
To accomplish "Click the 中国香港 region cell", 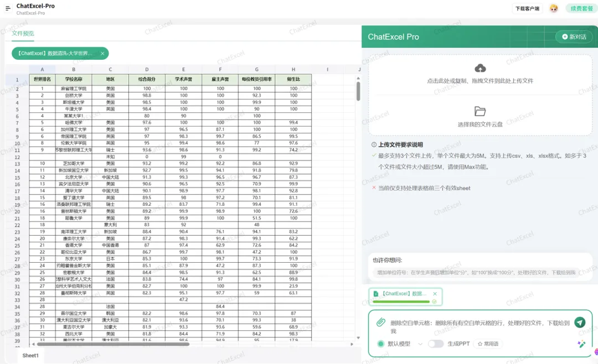I will (x=110, y=245).
